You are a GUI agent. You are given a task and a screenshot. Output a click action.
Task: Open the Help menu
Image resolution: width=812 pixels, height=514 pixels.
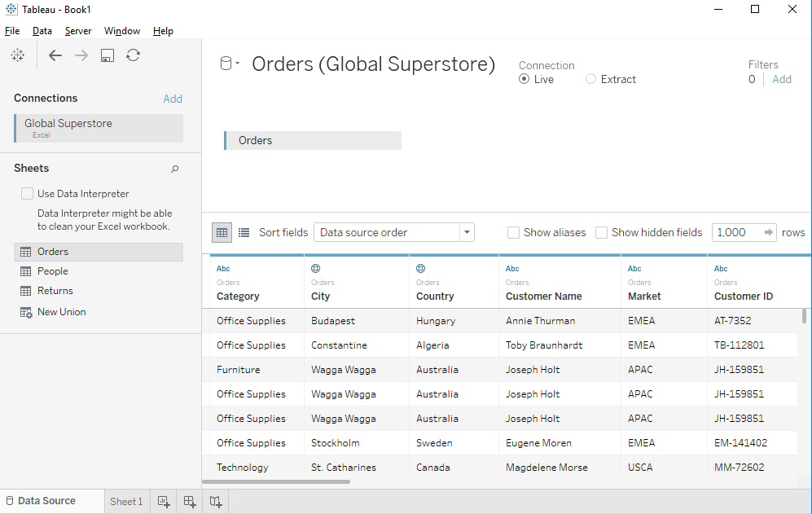pos(163,31)
